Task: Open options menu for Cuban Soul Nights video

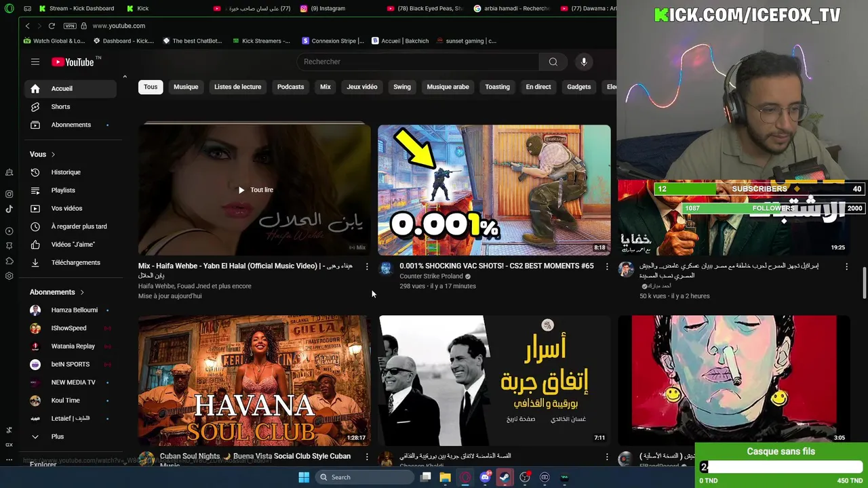Action: tap(367, 457)
